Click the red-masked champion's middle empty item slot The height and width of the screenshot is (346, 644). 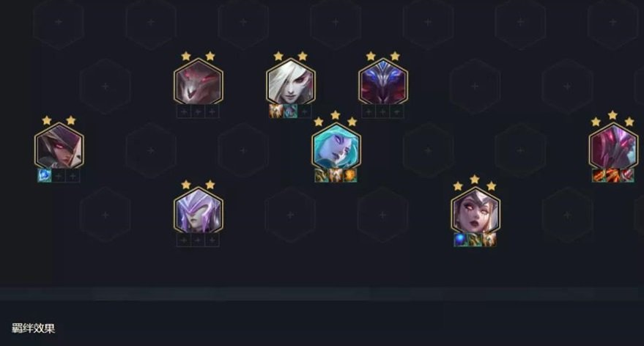[198, 111]
